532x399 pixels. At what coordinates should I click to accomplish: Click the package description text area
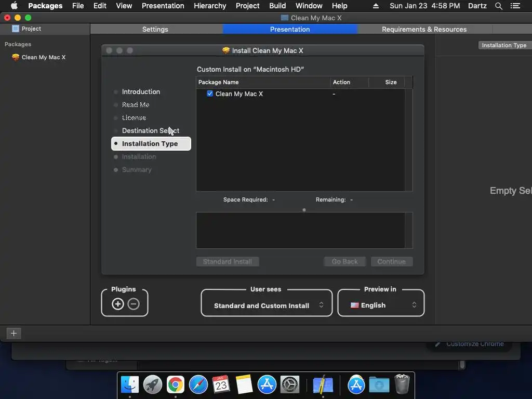click(x=301, y=230)
